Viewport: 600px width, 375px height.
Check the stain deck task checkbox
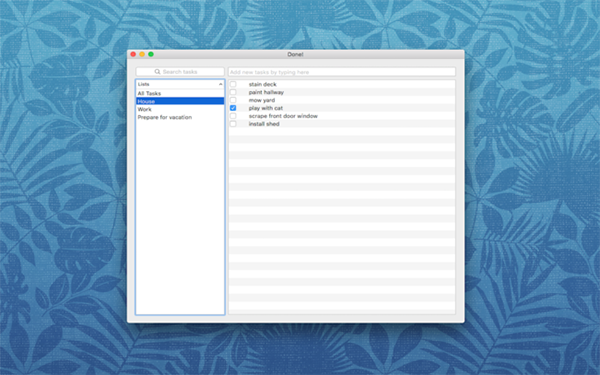tap(233, 84)
